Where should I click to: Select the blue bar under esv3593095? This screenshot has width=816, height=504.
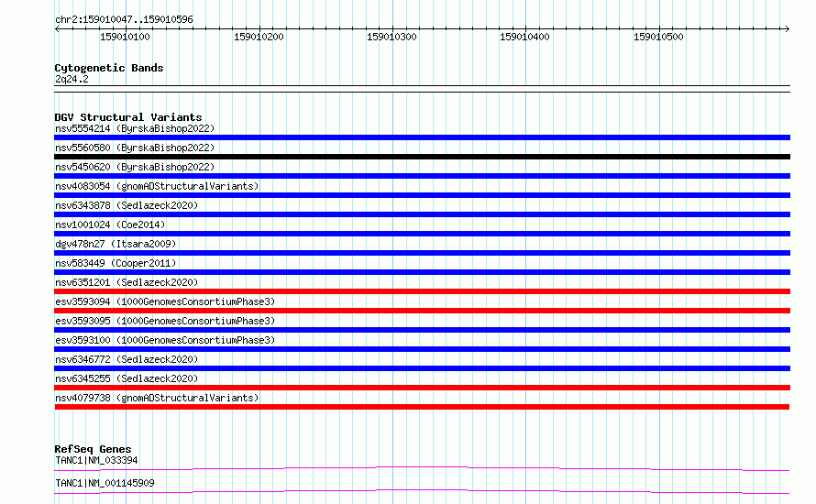[422, 330]
